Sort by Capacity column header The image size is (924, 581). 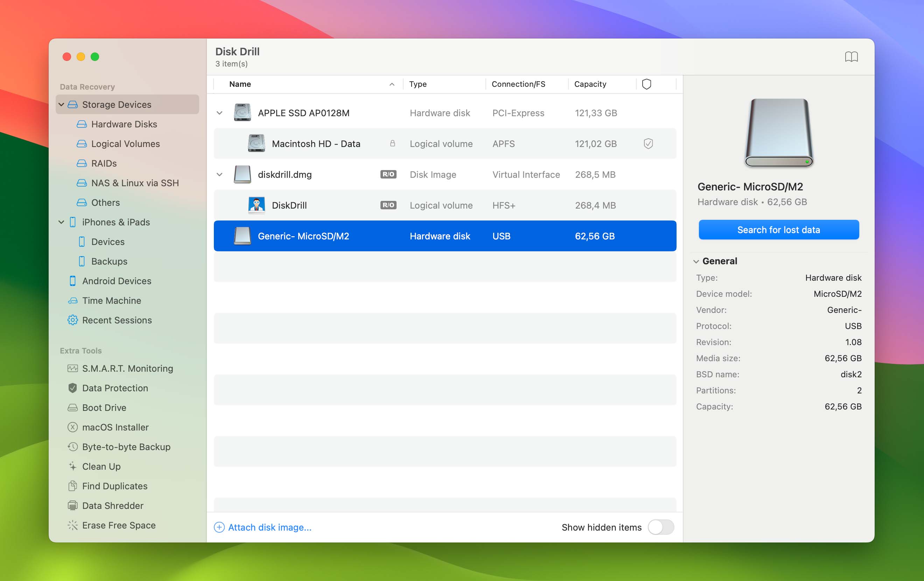(590, 84)
